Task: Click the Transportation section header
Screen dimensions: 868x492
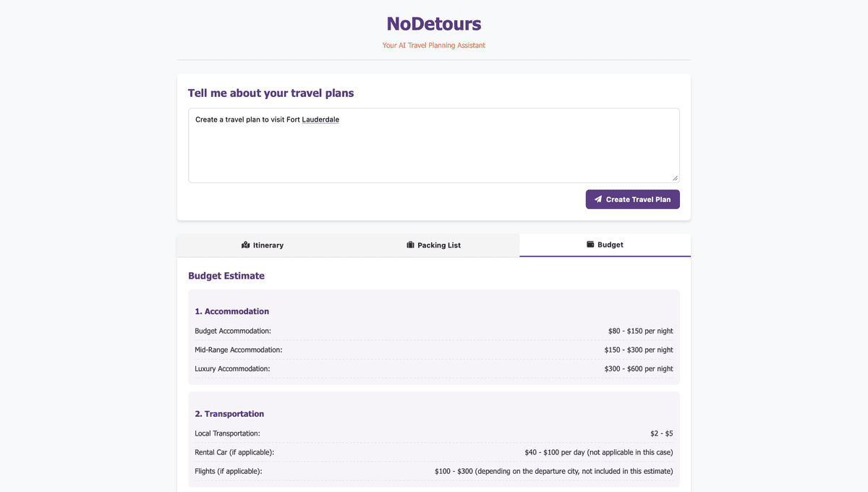Action: pyautogui.click(x=229, y=413)
